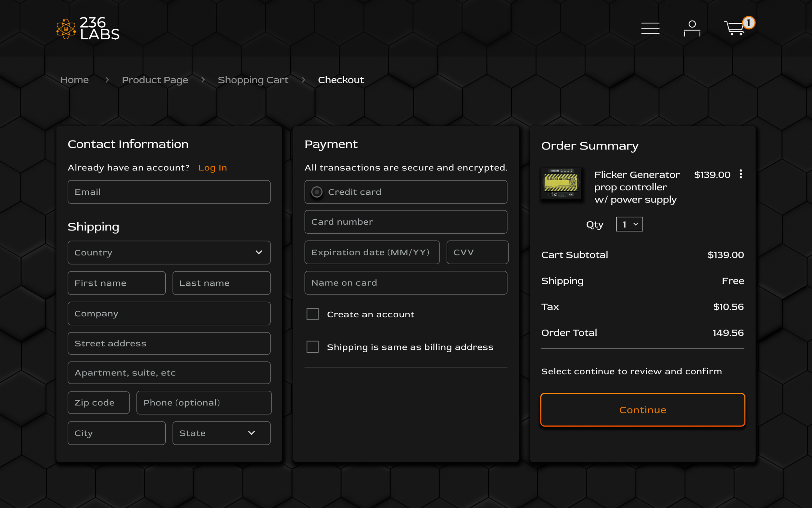Click the cart badge showing 1

[748, 23]
